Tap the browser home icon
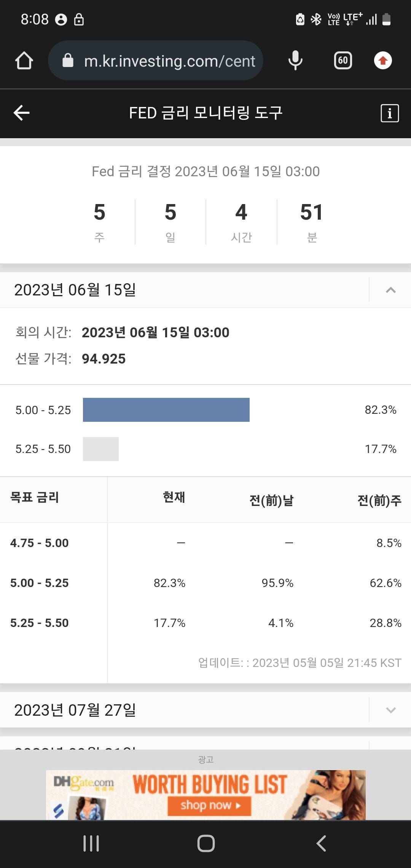411x868 pixels. click(x=24, y=61)
